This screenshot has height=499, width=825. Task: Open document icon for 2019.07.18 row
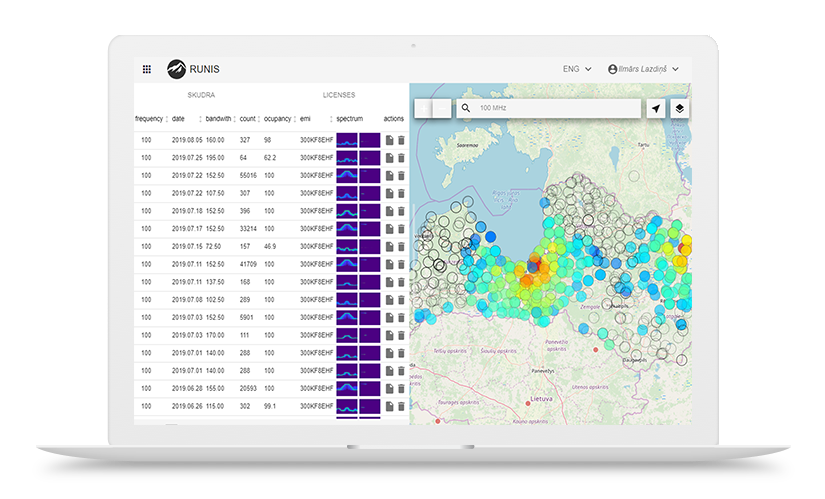coord(390,211)
